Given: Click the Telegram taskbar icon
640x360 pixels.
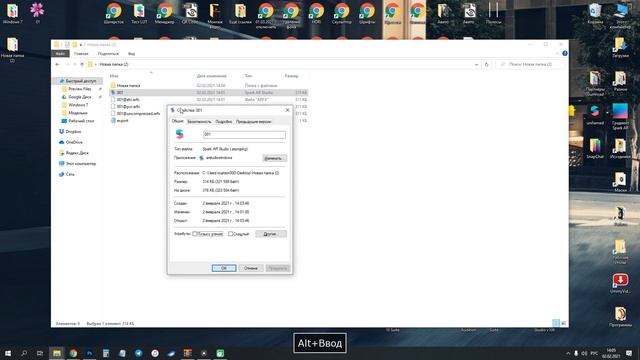Looking at the screenshot, I should (138, 353).
